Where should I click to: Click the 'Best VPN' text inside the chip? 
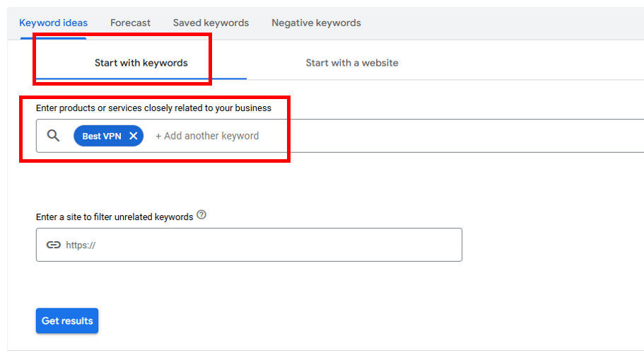(101, 136)
